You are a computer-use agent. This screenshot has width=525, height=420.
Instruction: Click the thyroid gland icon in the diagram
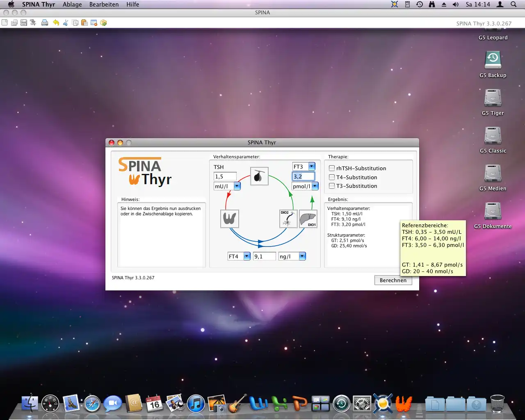[x=230, y=219]
